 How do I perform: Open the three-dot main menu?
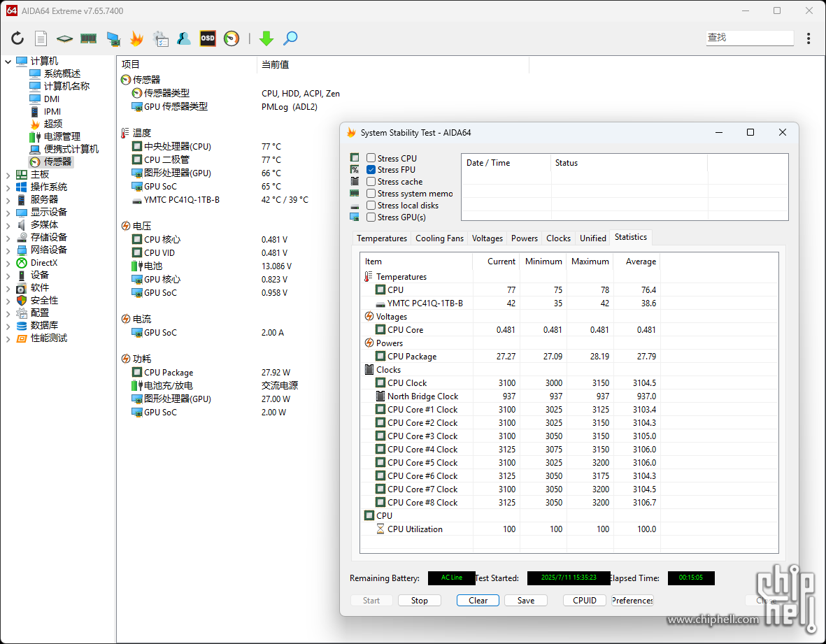809,38
